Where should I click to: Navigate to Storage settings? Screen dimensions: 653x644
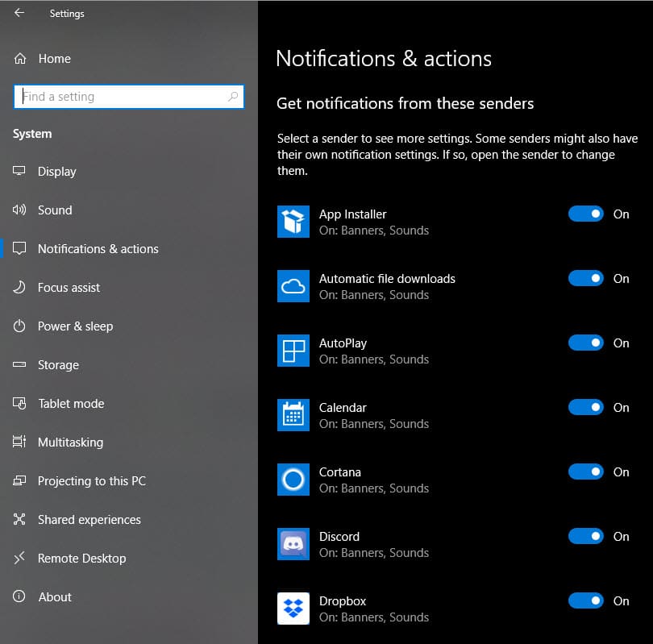point(129,365)
